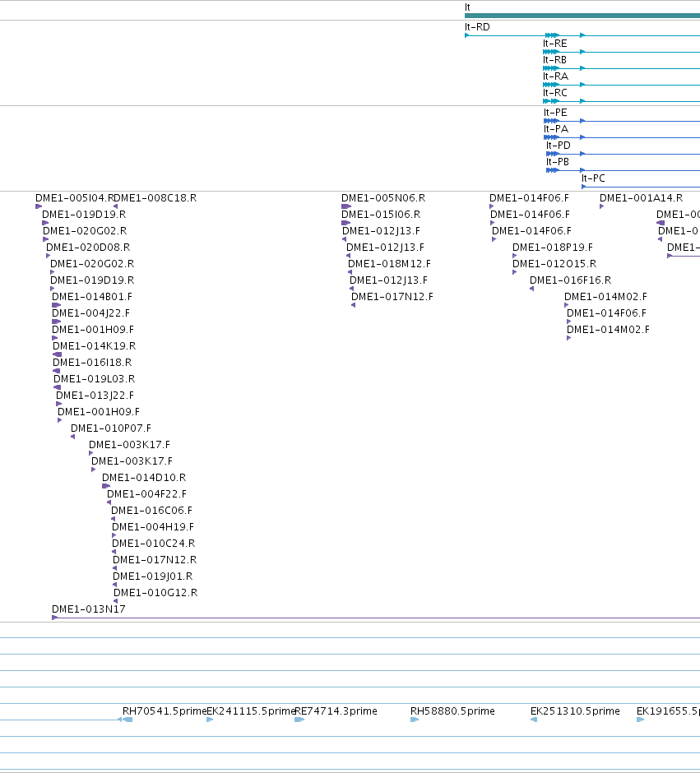
Task: Select the DME1-010P07.F feature label
Action: coord(111,428)
